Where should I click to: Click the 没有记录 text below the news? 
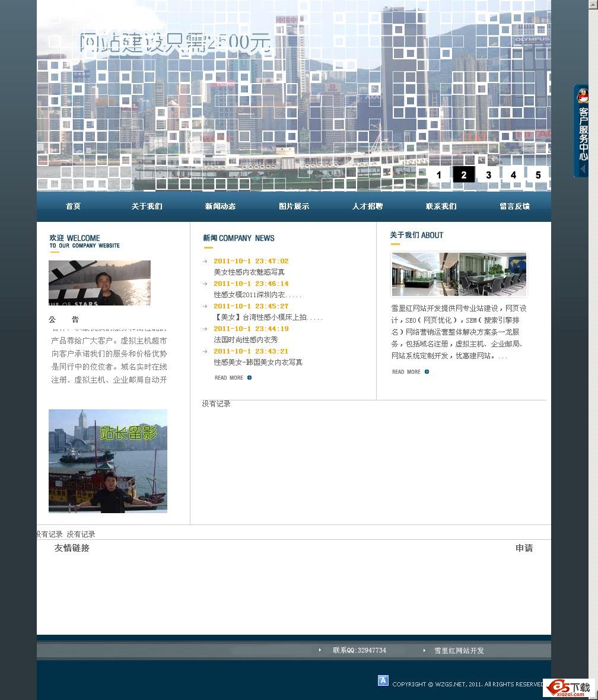click(x=216, y=404)
